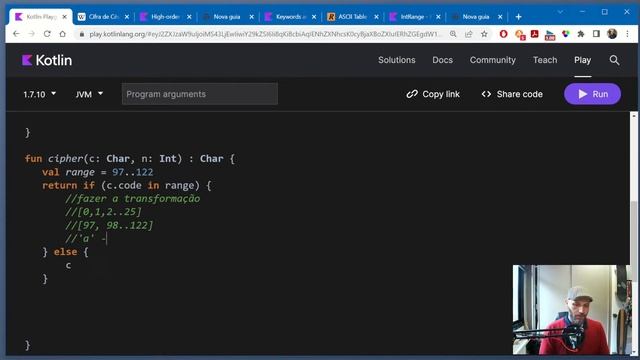
Task: Open the red Opera-style extension icon
Action: click(x=503, y=34)
